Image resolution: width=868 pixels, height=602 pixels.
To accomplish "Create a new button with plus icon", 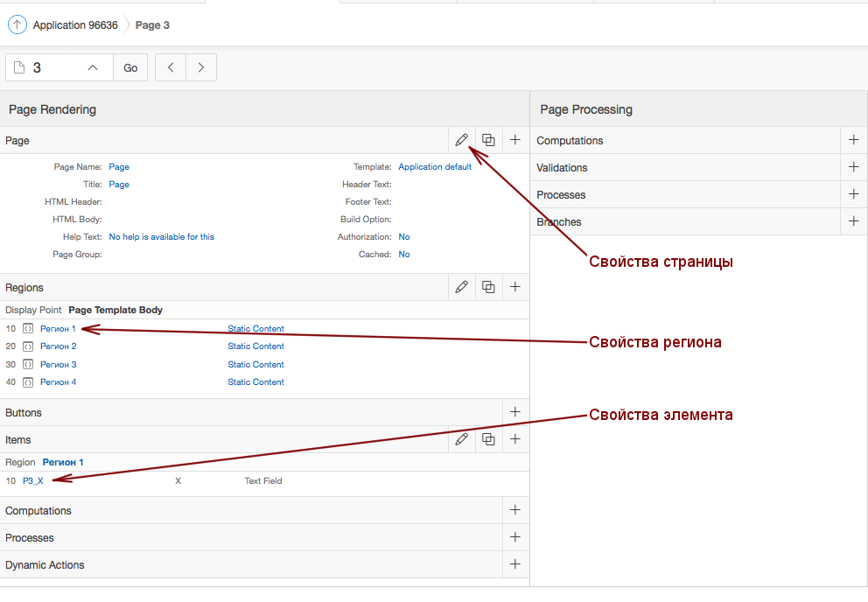I will 515,412.
